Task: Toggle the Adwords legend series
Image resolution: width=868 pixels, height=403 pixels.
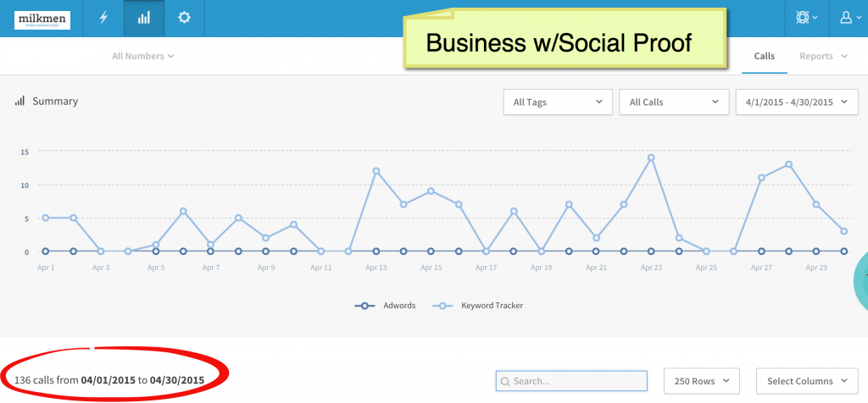Action: click(385, 305)
